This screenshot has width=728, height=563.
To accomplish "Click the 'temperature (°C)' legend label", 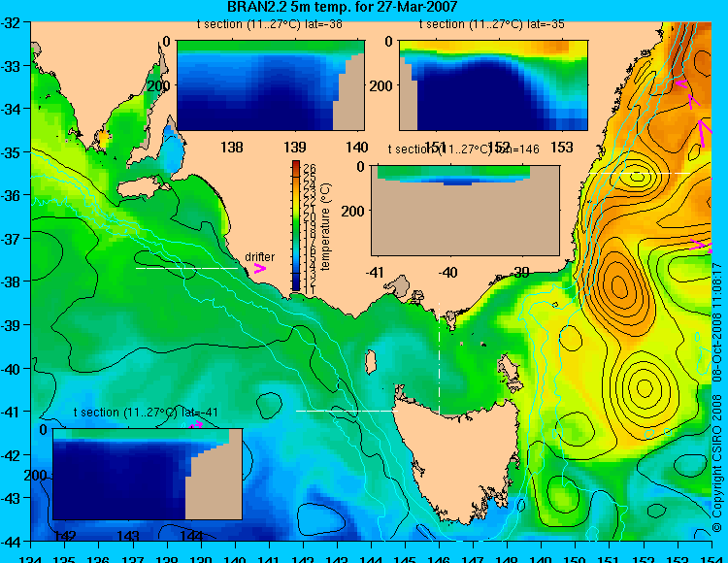I will pos(325,226).
